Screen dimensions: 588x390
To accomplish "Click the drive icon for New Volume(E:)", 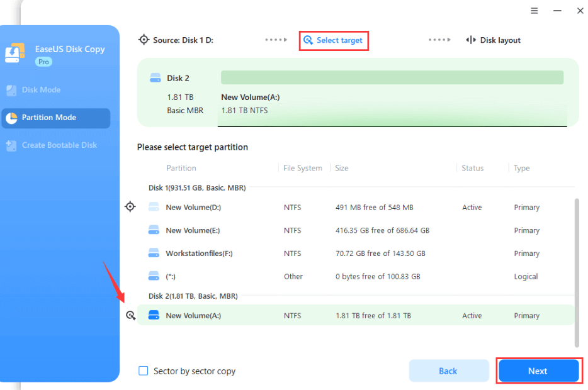I will [154, 230].
